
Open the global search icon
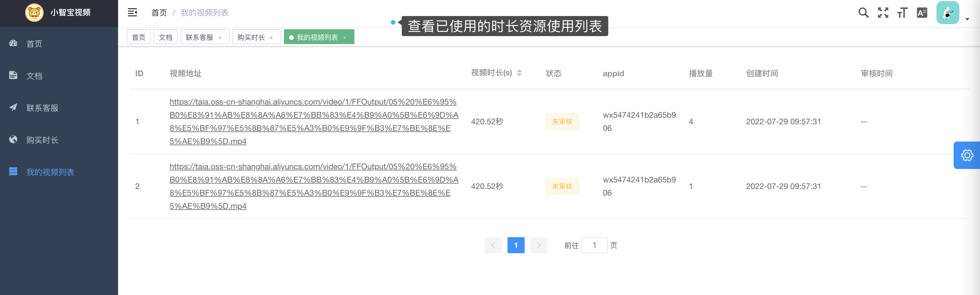864,13
